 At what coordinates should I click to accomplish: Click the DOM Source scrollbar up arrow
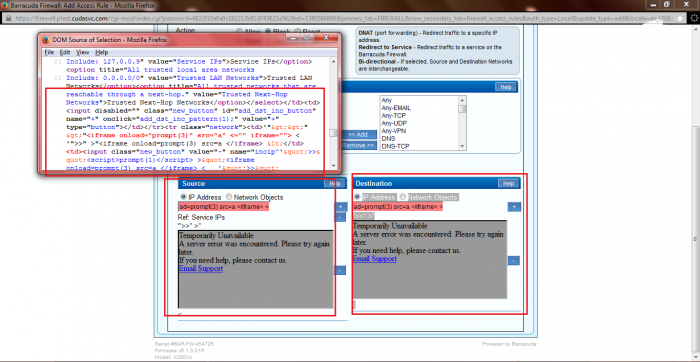pyautogui.click(x=333, y=62)
